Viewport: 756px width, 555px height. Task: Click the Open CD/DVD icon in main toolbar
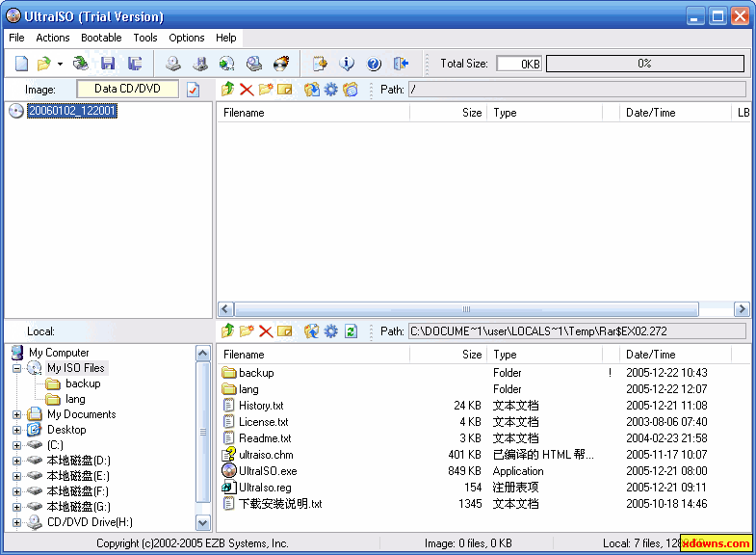[x=81, y=64]
